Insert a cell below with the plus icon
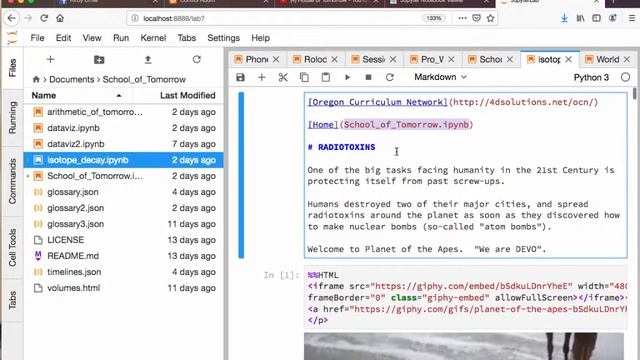 click(262, 77)
